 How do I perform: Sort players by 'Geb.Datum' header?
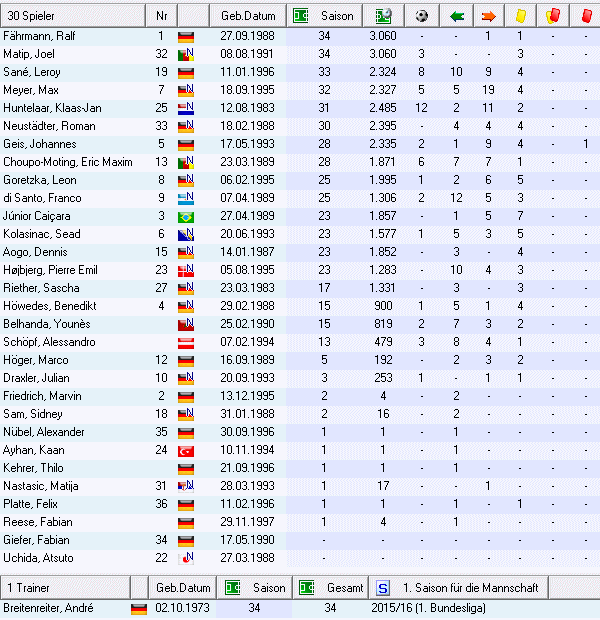click(248, 16)
